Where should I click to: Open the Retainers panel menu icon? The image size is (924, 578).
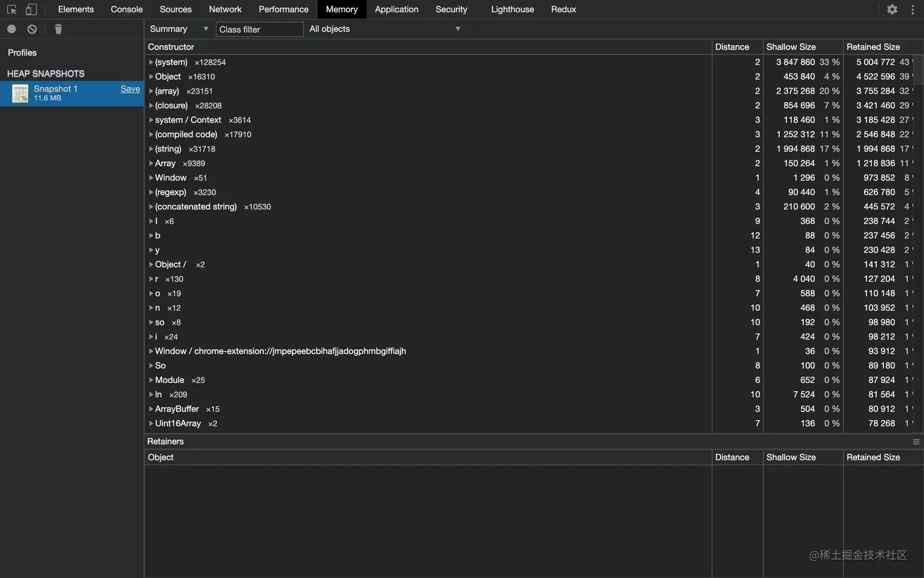916,442
